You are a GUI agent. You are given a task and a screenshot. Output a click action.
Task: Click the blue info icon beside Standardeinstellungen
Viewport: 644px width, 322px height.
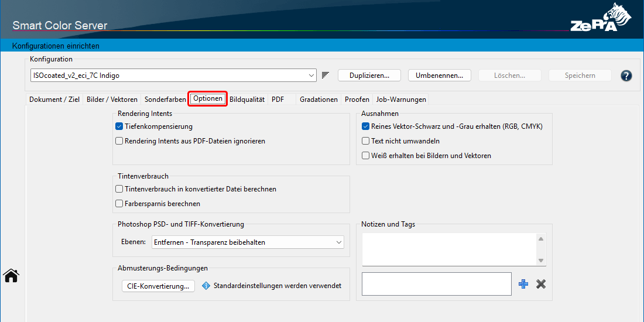pos(206,286)
